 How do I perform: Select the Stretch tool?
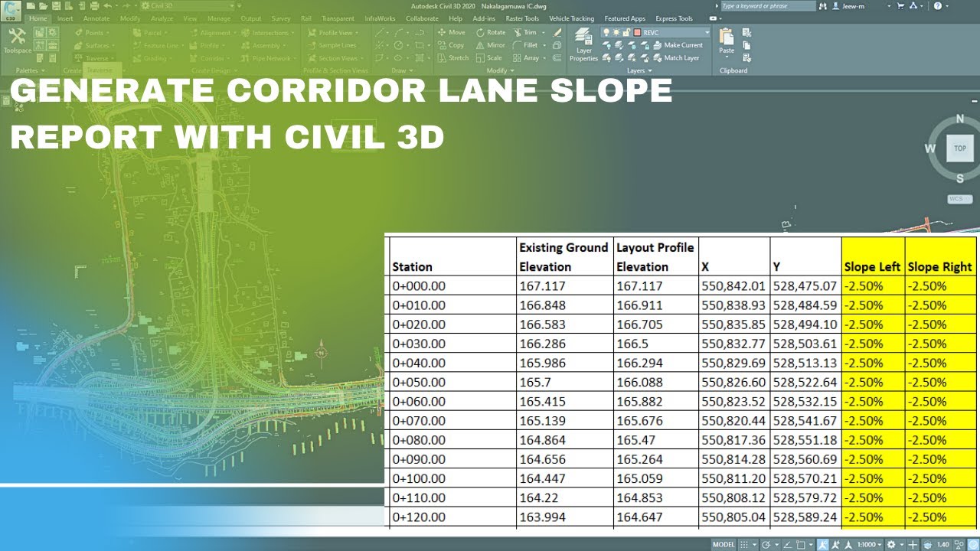point(453,57)
